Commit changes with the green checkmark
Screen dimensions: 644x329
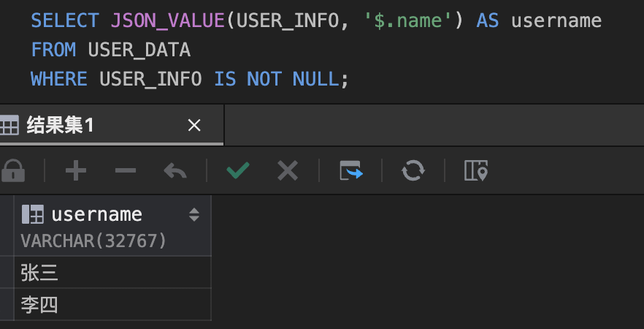(x=237, y=171)
